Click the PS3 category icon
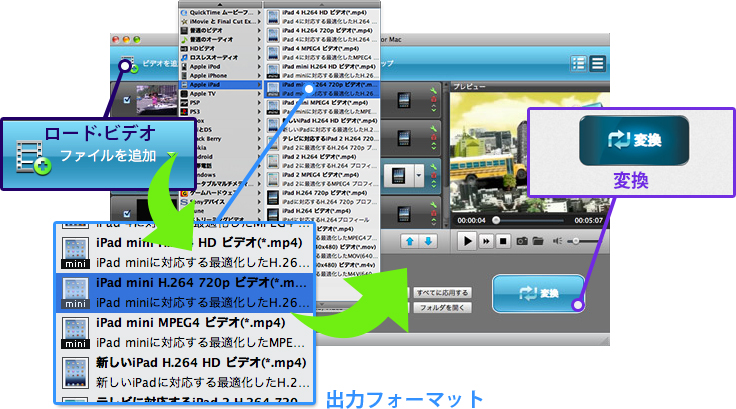Viewport: 736px width, 409px height. click(x=184, y=112)
